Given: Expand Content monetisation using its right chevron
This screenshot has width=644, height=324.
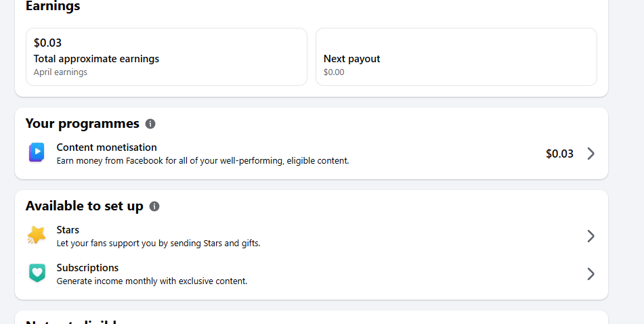Looking at the screenshot, I should (591, 154).
